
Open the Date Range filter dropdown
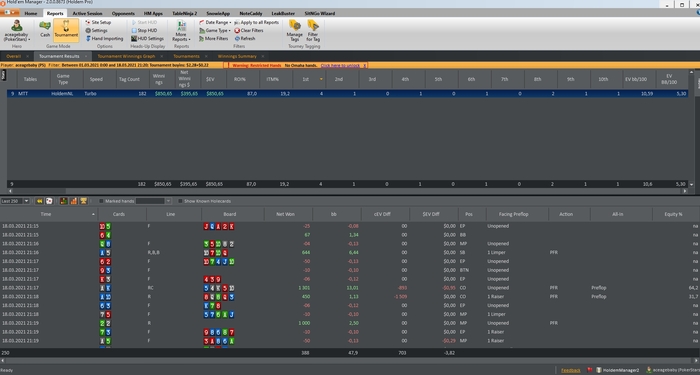[x=215, y=22]
